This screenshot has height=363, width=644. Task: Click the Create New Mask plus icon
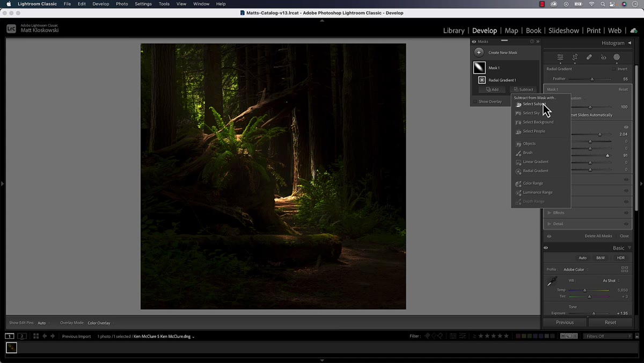point(479,53)
